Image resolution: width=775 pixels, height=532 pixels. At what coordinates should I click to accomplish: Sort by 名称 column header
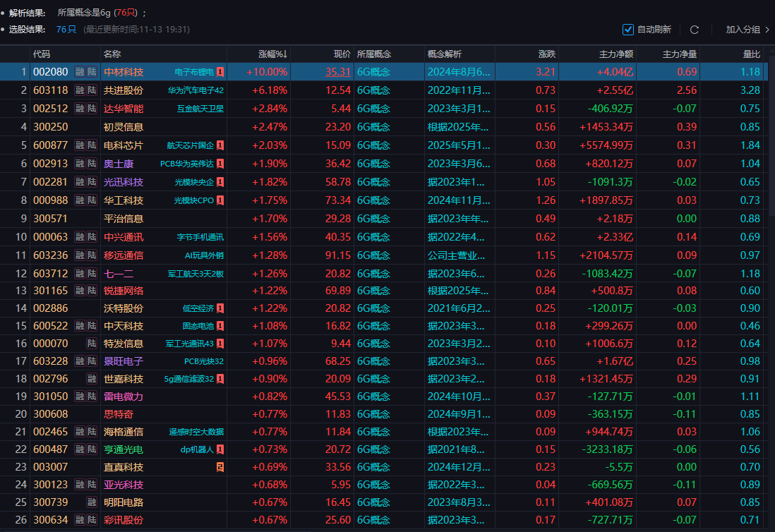click(112, 54)
